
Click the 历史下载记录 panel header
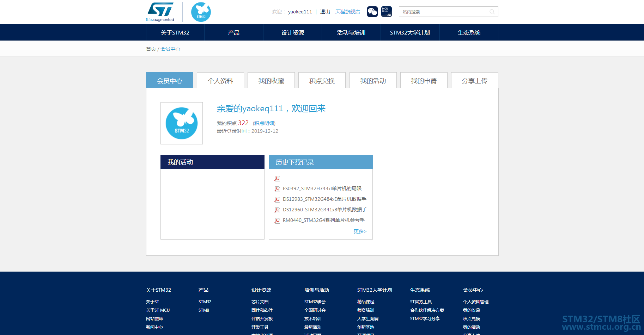[321, 162]
